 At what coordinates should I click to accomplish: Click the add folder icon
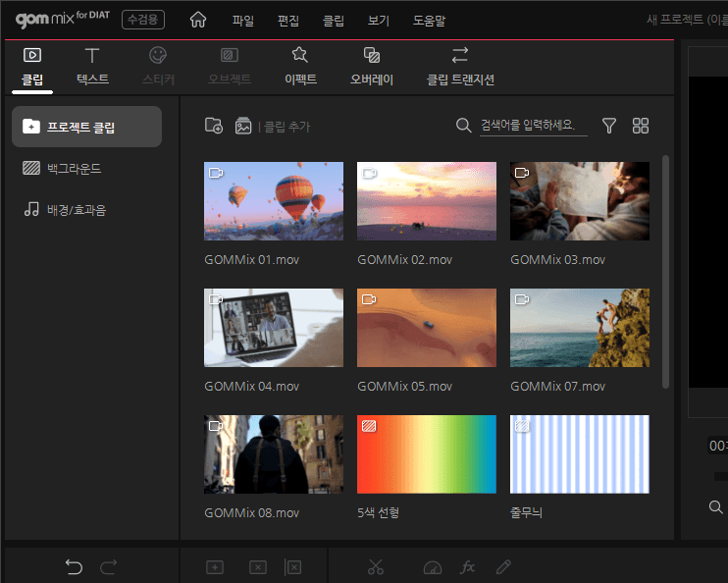[x=213, y=126]
